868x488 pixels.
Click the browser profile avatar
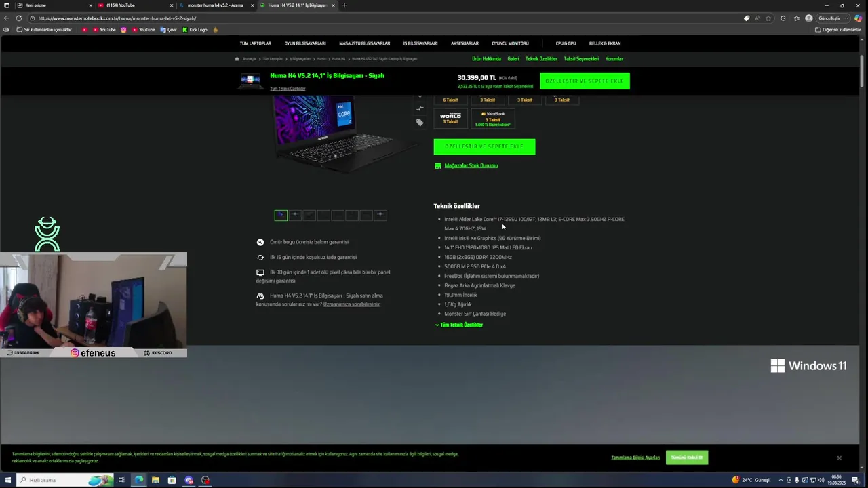[x=809, y=18]
